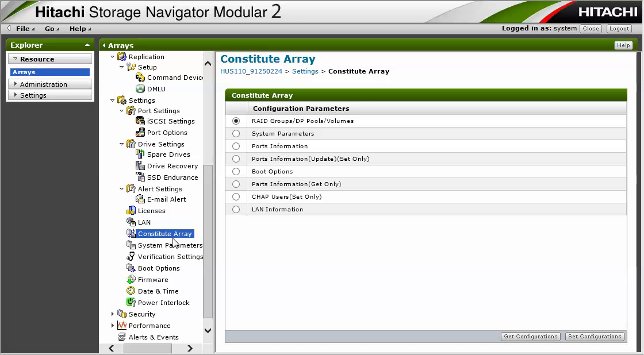Collapse the Drive Settings node
Image resolution: width=644 pixels, height=355 pixels.
(121, 144)
